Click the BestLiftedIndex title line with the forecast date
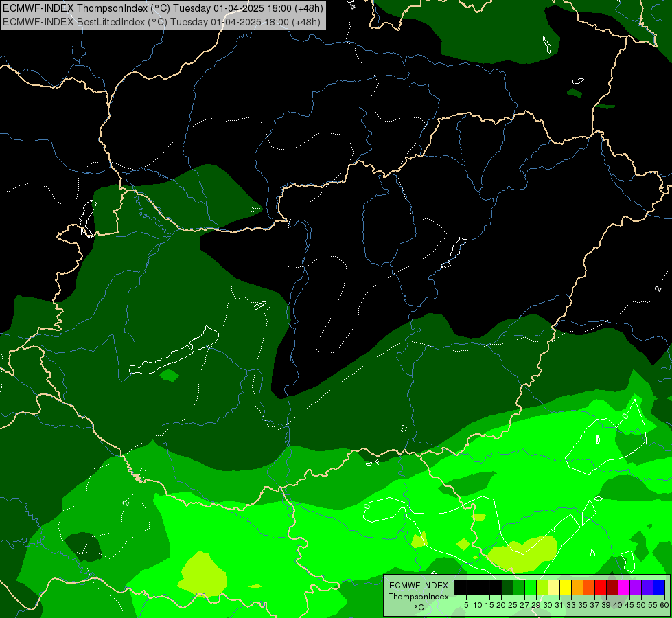 click(161, 21)
